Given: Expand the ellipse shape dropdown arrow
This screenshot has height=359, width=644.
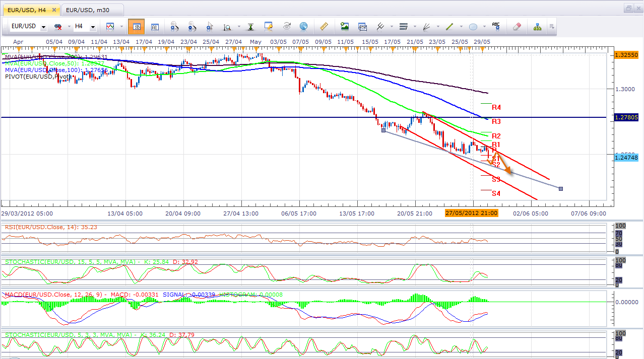Looking at the screenshot, I should click(485, 27).
